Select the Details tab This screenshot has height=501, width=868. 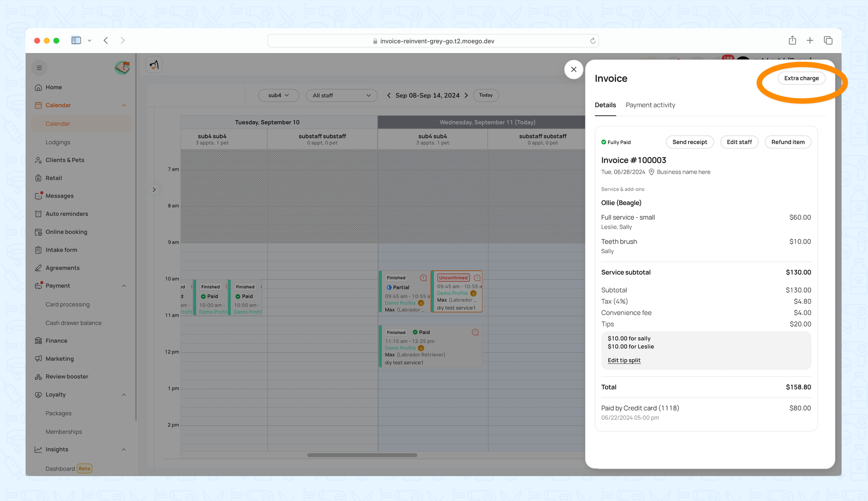(605, 105)
